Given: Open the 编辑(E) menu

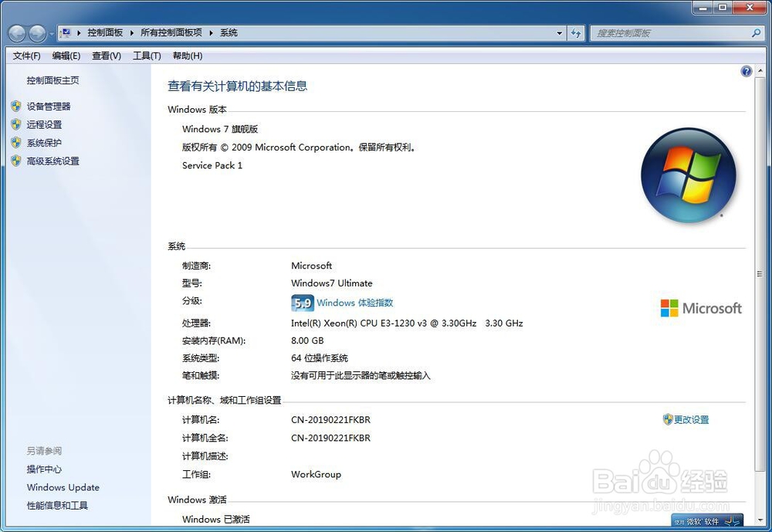Looking at the screenshot, I should click(x=66, y=56).
